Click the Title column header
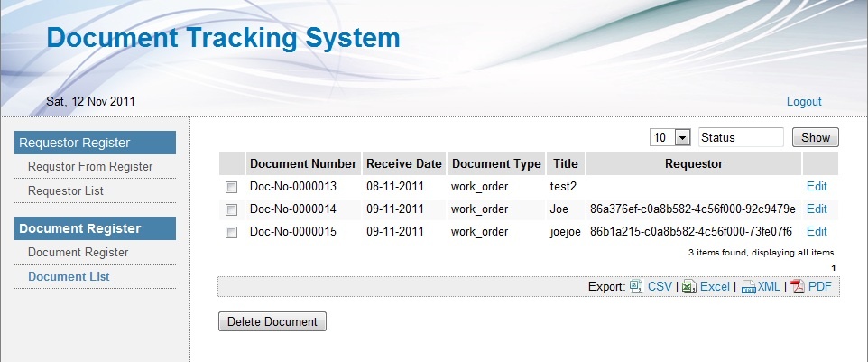The image size is (868, 362). point(565,163)
